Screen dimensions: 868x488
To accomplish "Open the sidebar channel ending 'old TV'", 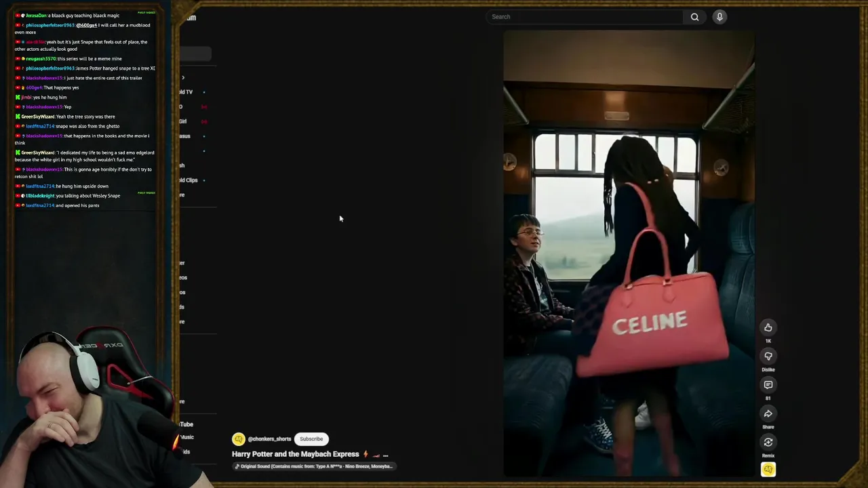I will (x=186, y=92).
